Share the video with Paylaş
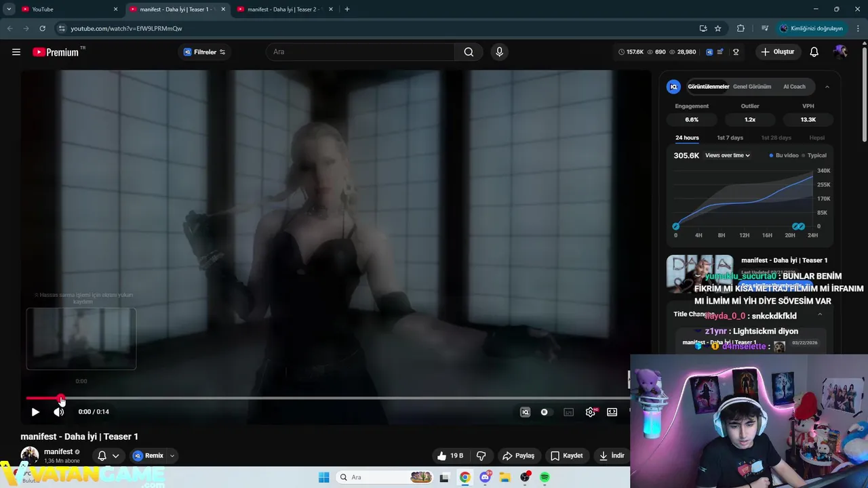Image resolution: width=868 pixels, height=488 pixels. [518, 455]
